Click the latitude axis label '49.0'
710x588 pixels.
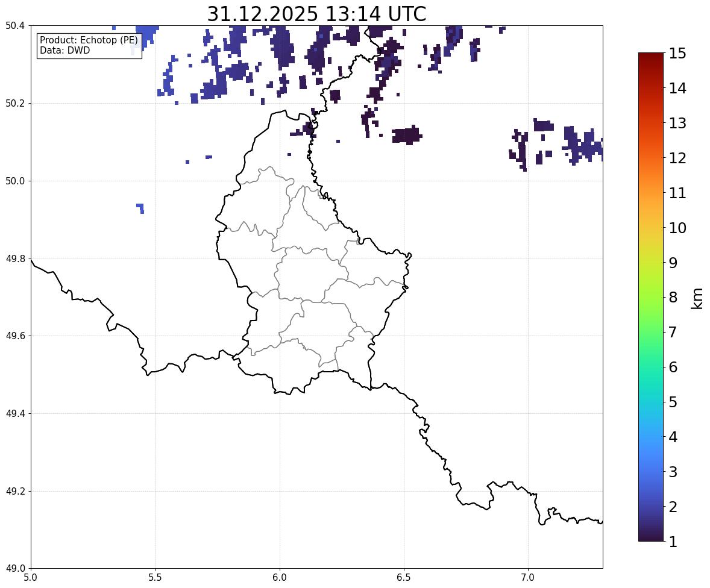click(15, 569)
